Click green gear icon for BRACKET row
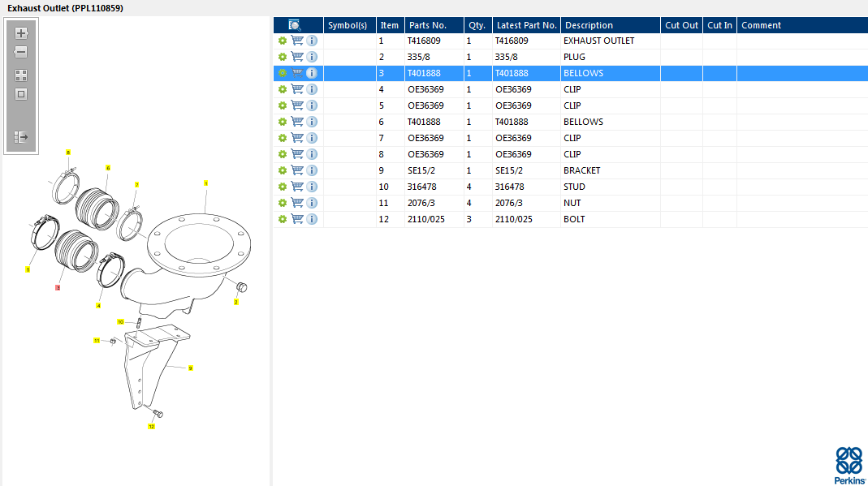 [x=282, y=170]
